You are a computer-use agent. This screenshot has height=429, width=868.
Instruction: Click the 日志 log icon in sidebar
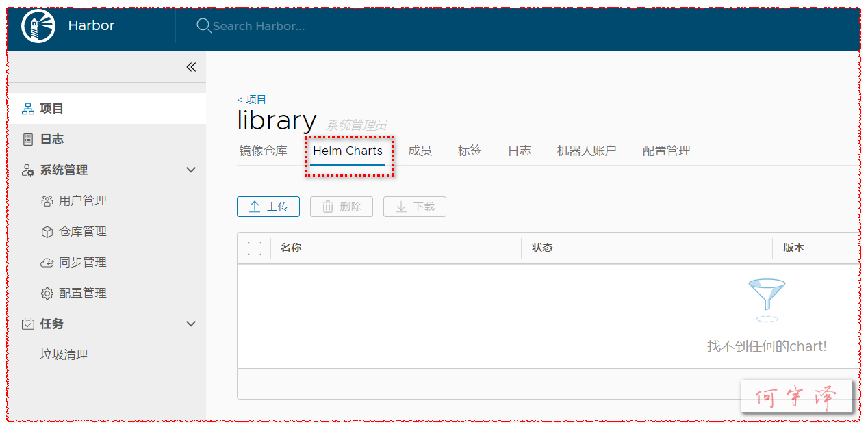pyautogui.click(x=28, y=140)
